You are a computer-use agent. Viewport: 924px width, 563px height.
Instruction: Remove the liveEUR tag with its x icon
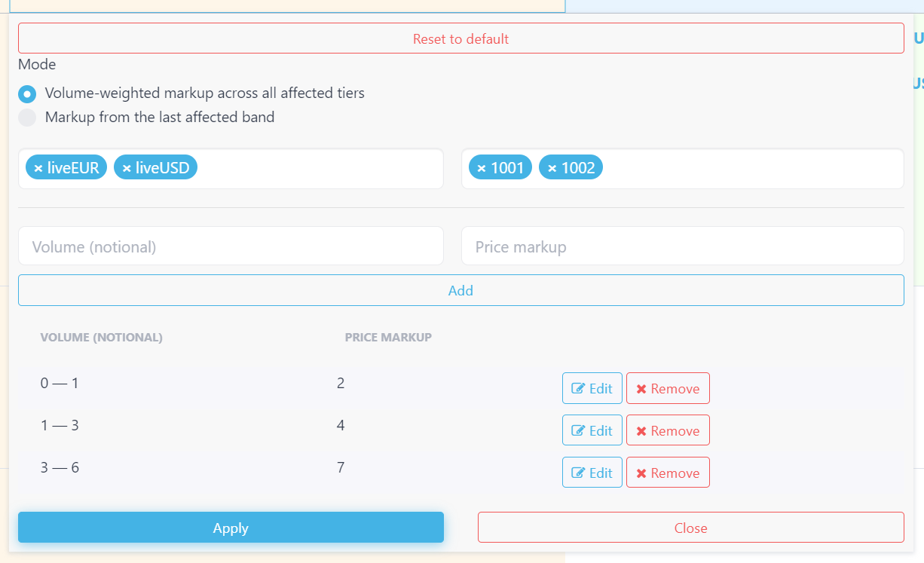point(38,168)
